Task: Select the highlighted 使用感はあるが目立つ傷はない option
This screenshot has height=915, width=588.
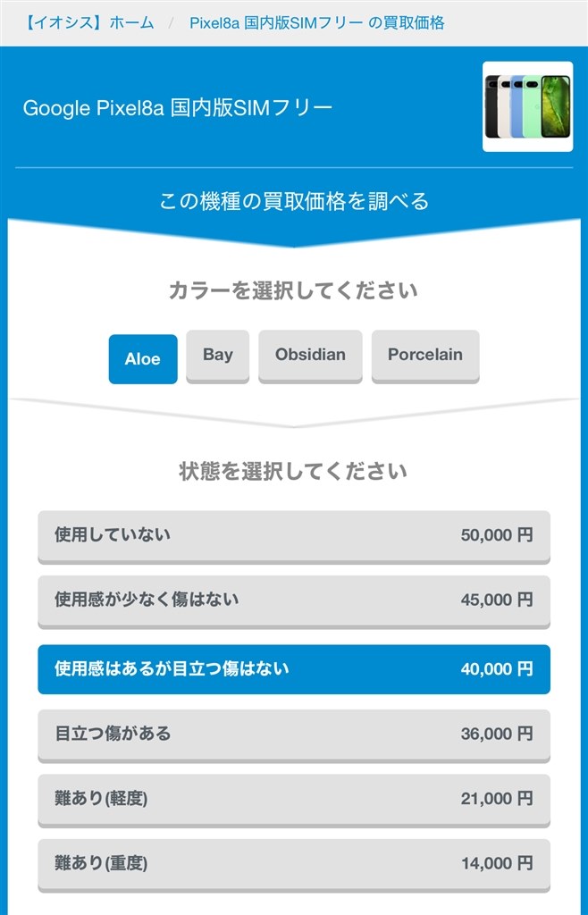Action: 294,667
